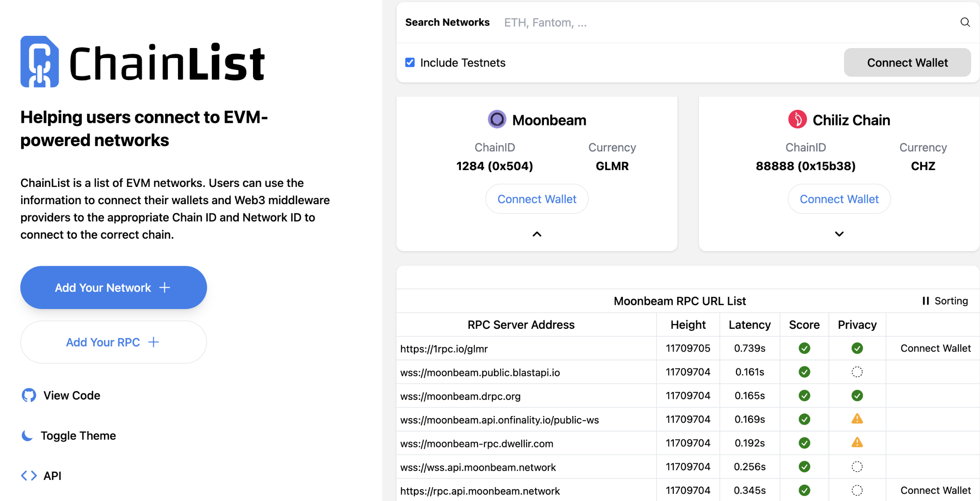Click the pause icon next to Sorting

pyautogui.click(x=925, y=301)
